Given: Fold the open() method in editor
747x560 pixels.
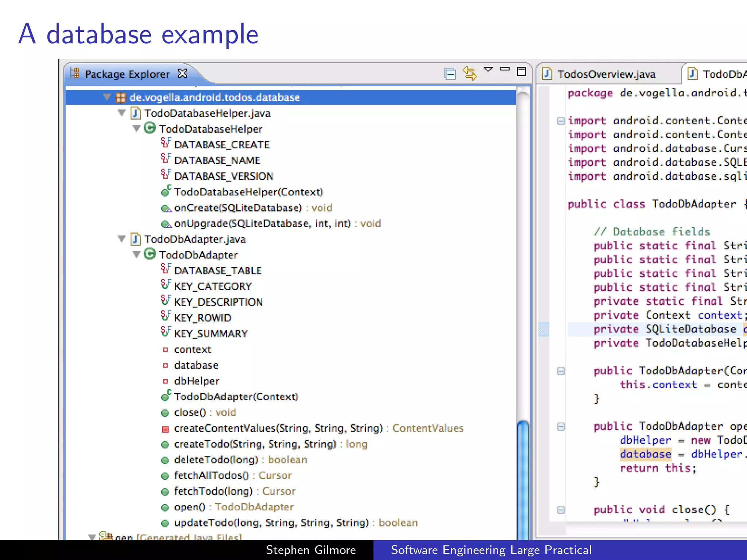Looking at the screenshot, I should click(x=561, y=427).
